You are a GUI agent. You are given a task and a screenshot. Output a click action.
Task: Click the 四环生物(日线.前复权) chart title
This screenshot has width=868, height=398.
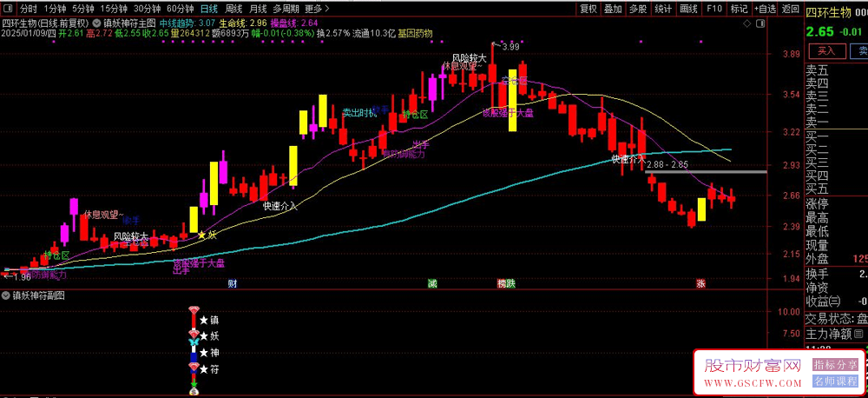(45, 23)
